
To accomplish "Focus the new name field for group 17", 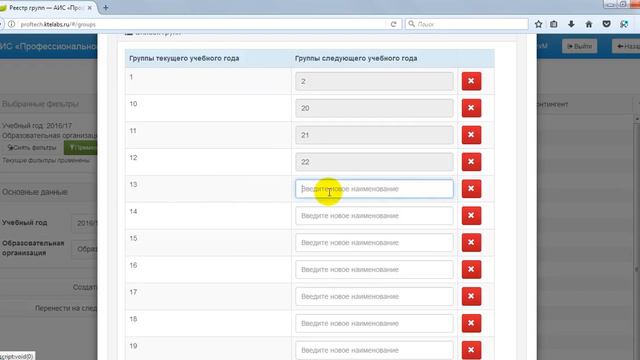I will point(374,297).
